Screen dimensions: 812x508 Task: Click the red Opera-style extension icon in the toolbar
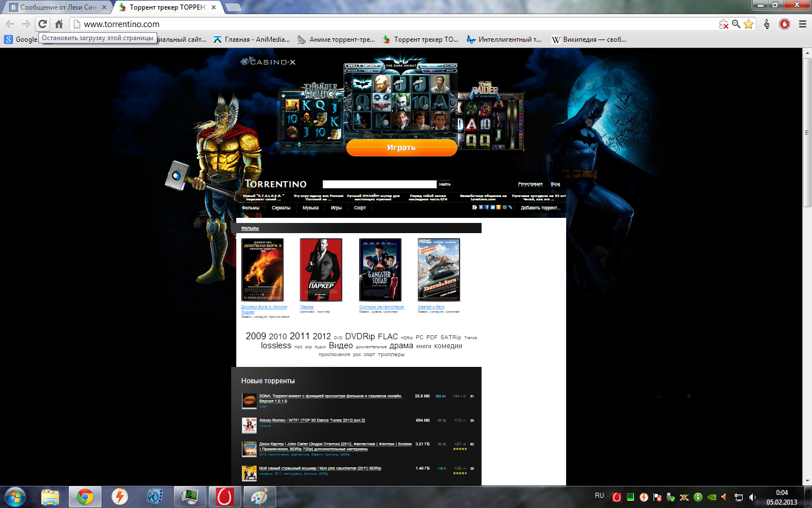(784, 24)
